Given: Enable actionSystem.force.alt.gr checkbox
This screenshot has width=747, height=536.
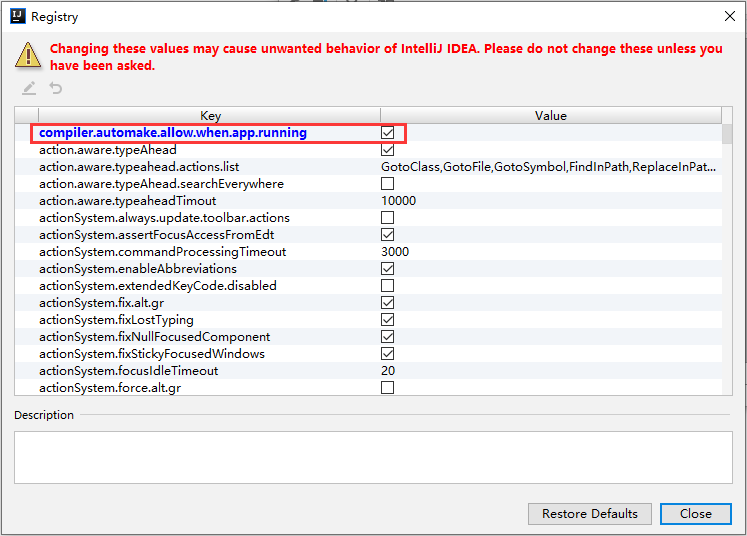Looking at the screenshot, I should tap(387, 388).
